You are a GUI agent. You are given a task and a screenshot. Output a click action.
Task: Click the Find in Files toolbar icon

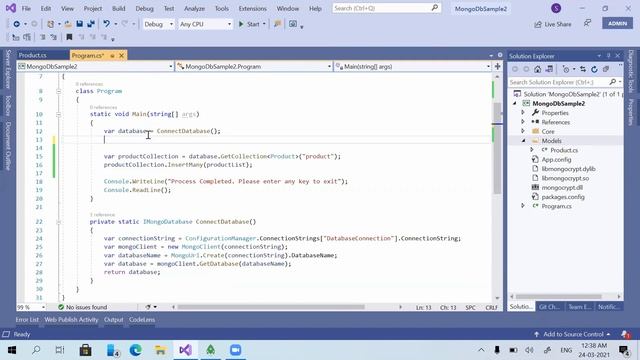[278, 24]
